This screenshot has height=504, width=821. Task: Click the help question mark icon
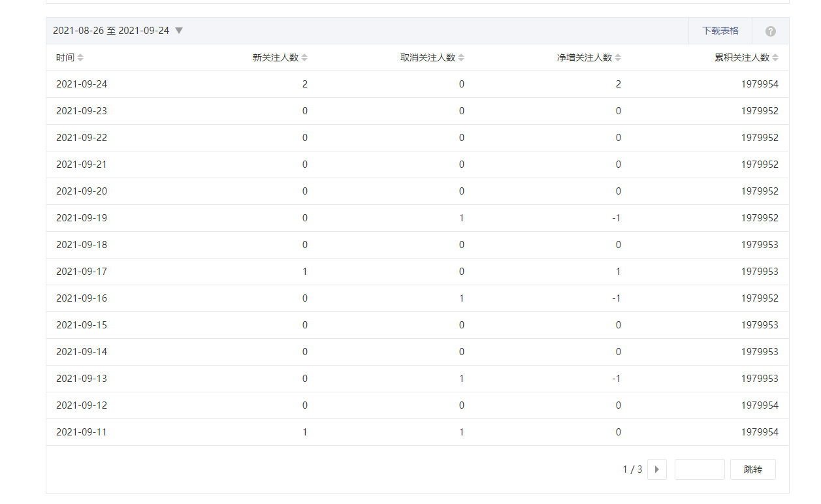[771, 31]
